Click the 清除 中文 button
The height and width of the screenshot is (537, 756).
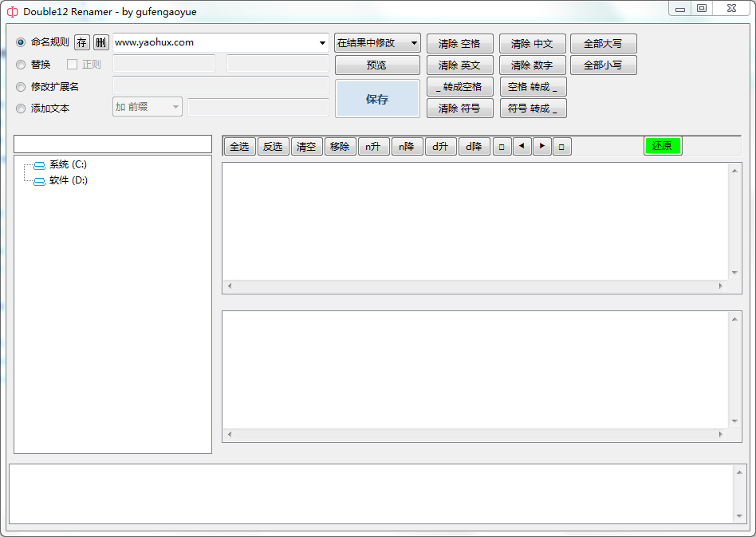pos(532,44)
